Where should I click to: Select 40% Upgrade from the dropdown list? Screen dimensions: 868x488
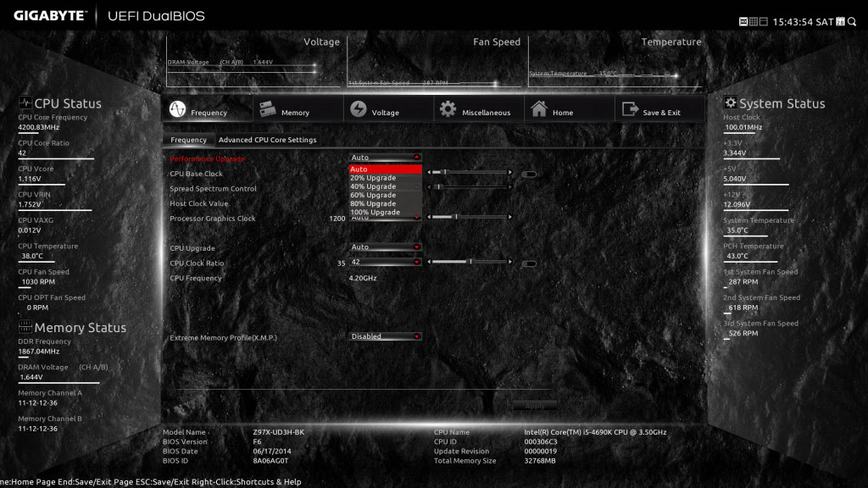[373, 186]
